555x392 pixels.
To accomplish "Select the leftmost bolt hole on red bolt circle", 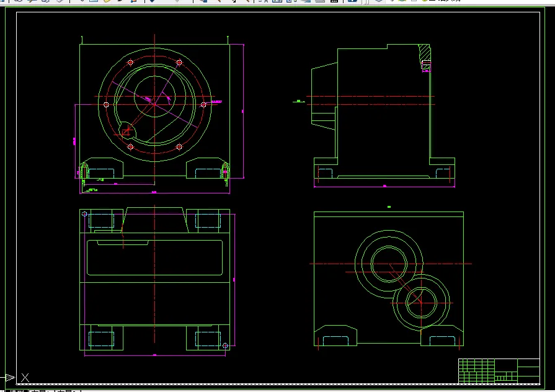I will (106, 104).
